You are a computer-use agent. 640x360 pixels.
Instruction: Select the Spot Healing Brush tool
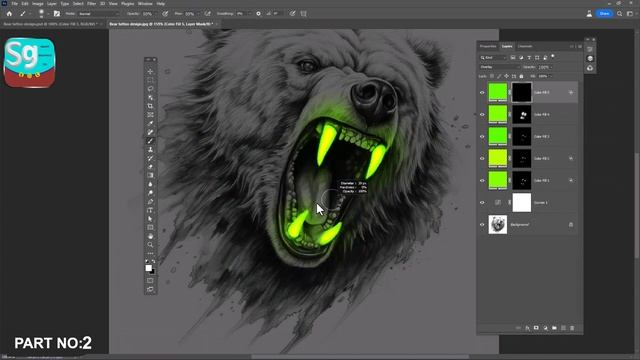150,132
